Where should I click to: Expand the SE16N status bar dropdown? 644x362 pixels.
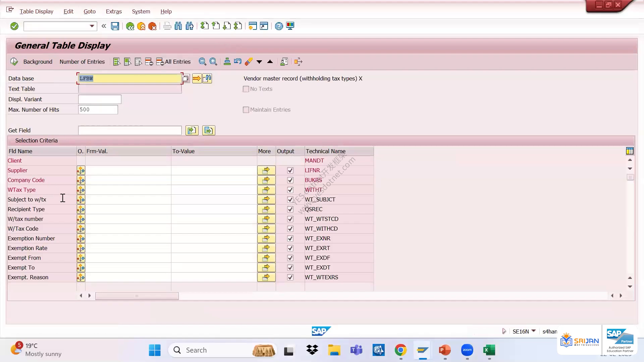coord(533,331)
